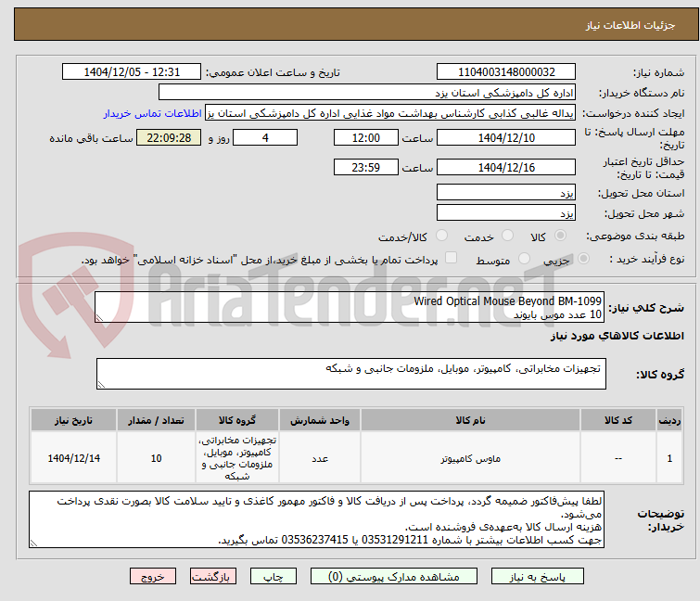
Task: Open اطلاعات تماس خریدار link
Action: point(152,113)
